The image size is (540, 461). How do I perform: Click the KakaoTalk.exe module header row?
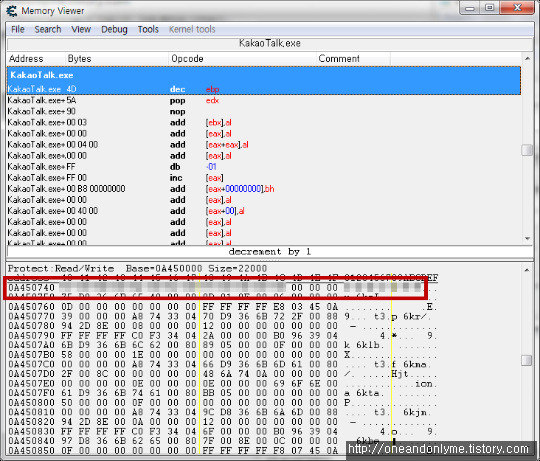264,75
